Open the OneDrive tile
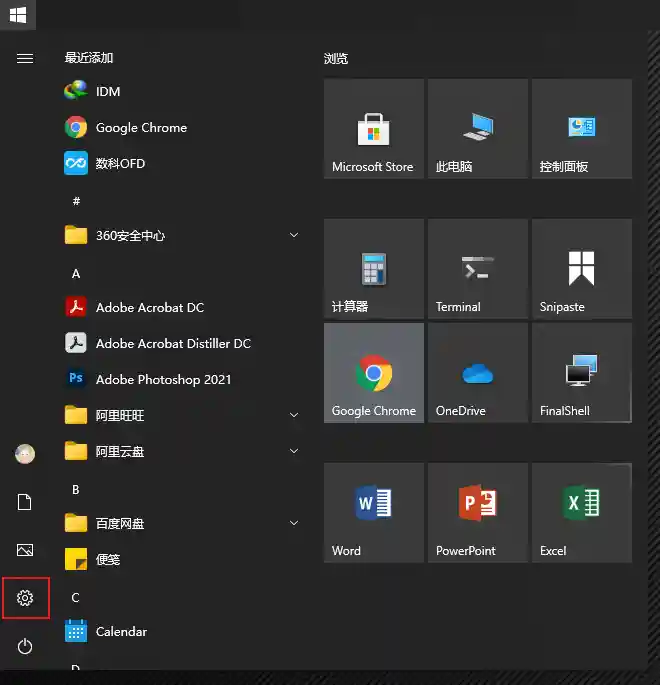The height and width of the screenshot is (685, 660). point(478,373)
